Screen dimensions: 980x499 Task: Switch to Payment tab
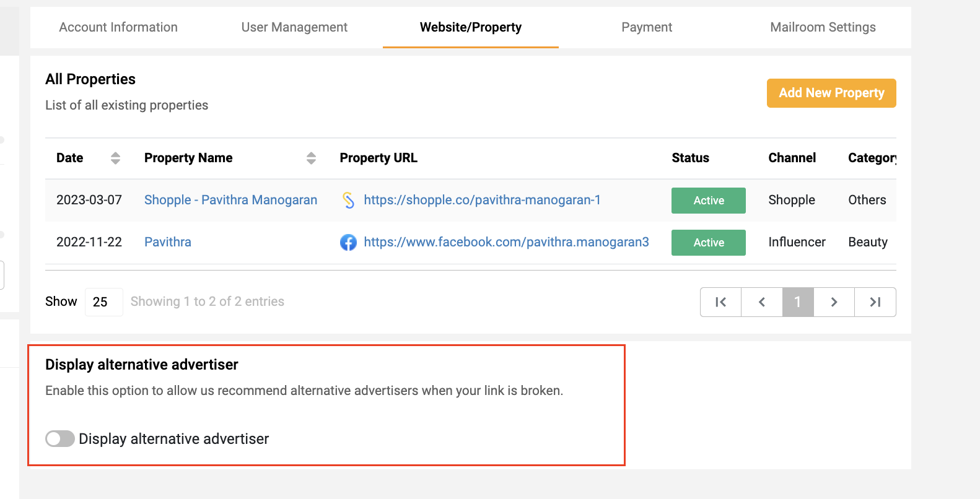(647, 27)
